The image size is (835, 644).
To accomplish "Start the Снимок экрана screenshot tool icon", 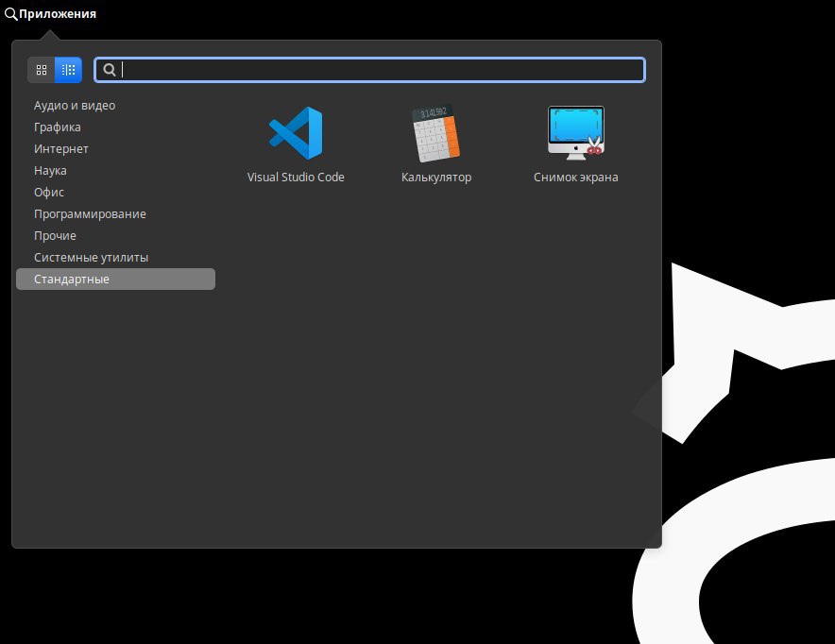I will point(575,133).
